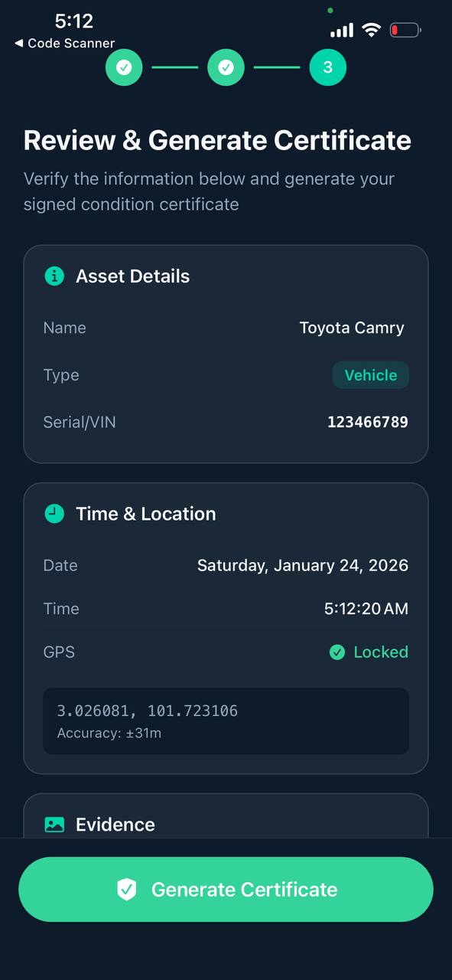Tap the Evidence photo icon
This screenshot has width=452, height=980.
click(54, 825)
